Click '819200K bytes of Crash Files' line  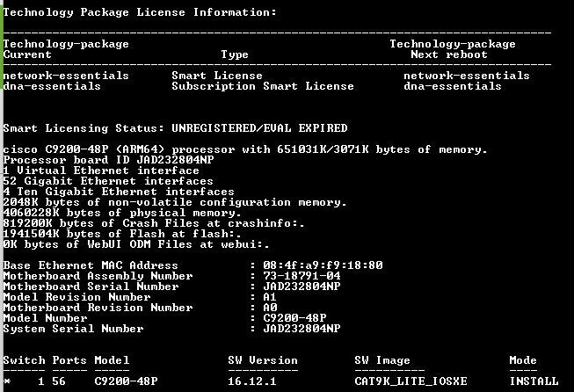pyautogui.click(x=154, y=223)
